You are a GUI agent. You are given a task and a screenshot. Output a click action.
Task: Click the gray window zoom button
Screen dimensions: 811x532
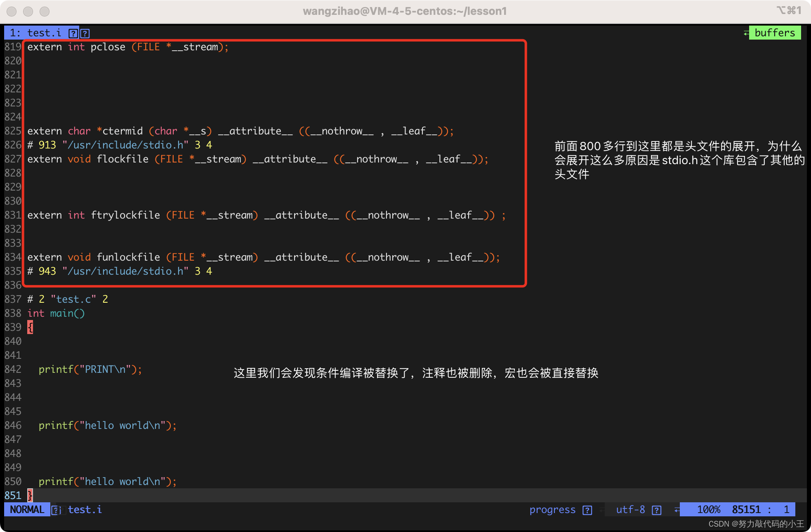tap(45, 11)
